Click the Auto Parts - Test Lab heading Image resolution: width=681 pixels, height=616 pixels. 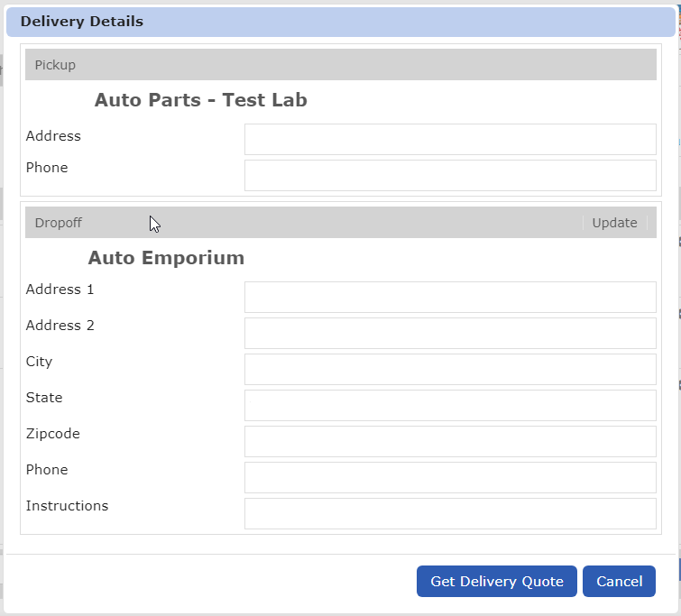tap(200, 100)
